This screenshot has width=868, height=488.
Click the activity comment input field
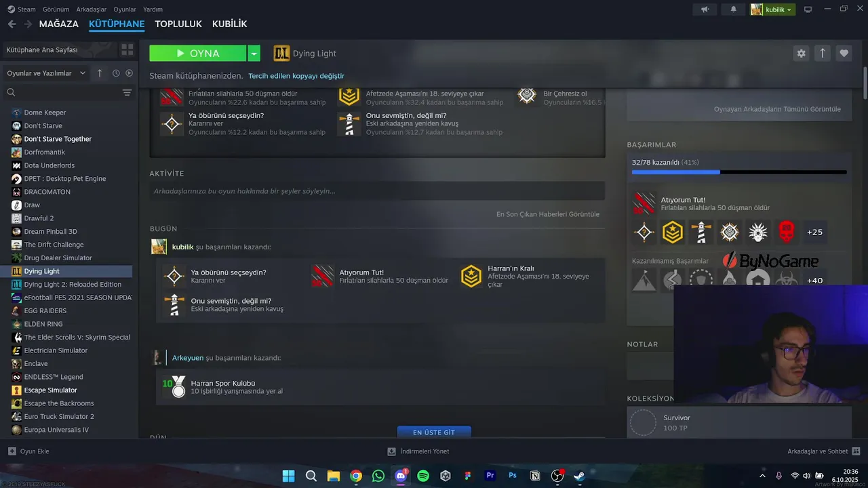pyautogui.click(x=377, y=191)
